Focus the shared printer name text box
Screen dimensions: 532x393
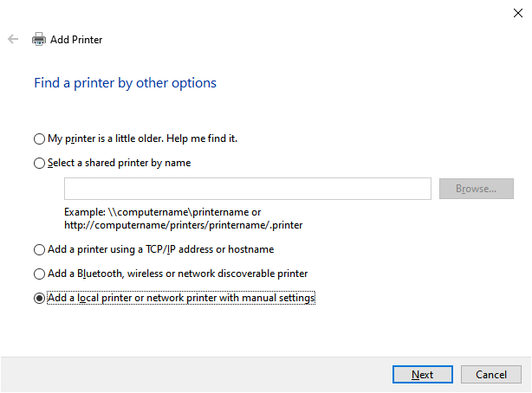pyautogui.click(x=248, y=189)
